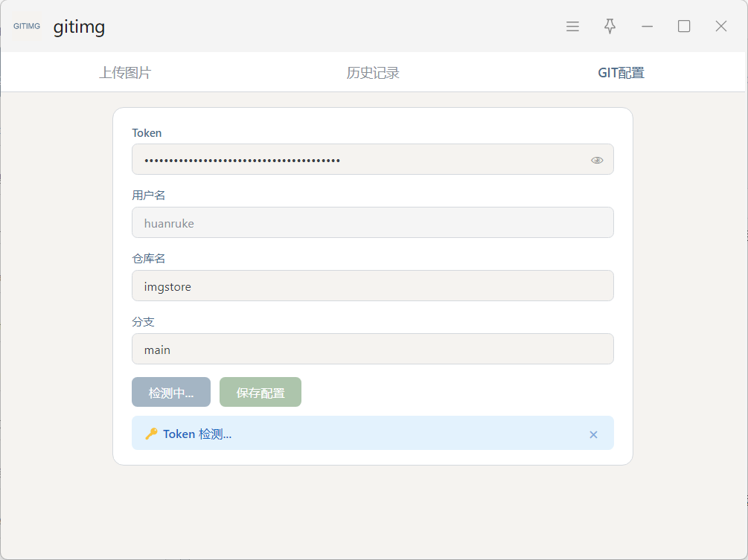Click the Token 检测... message text

[197, 434]
